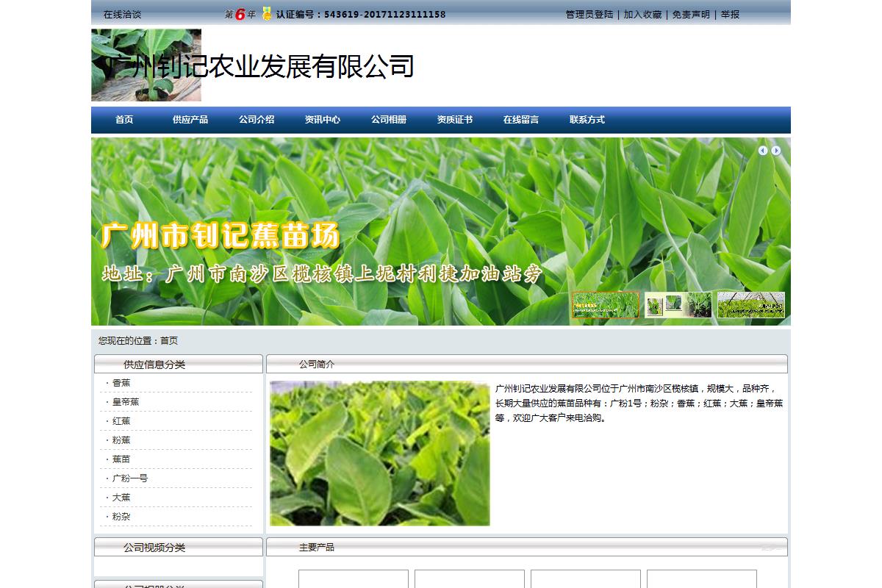Screen dimensions: 882x588
Task: Open 资质证书 navigation item
Action: pyautogui.click(x=455, y=120)
